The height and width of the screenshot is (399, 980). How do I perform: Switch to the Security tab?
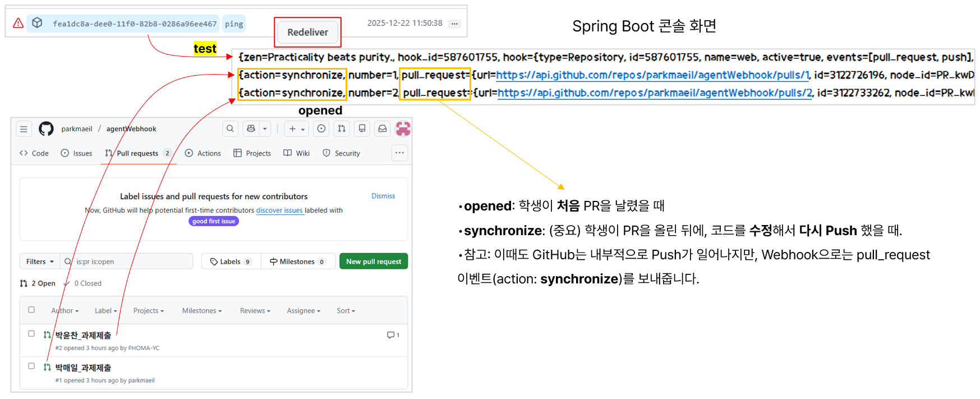coord(342,153)
